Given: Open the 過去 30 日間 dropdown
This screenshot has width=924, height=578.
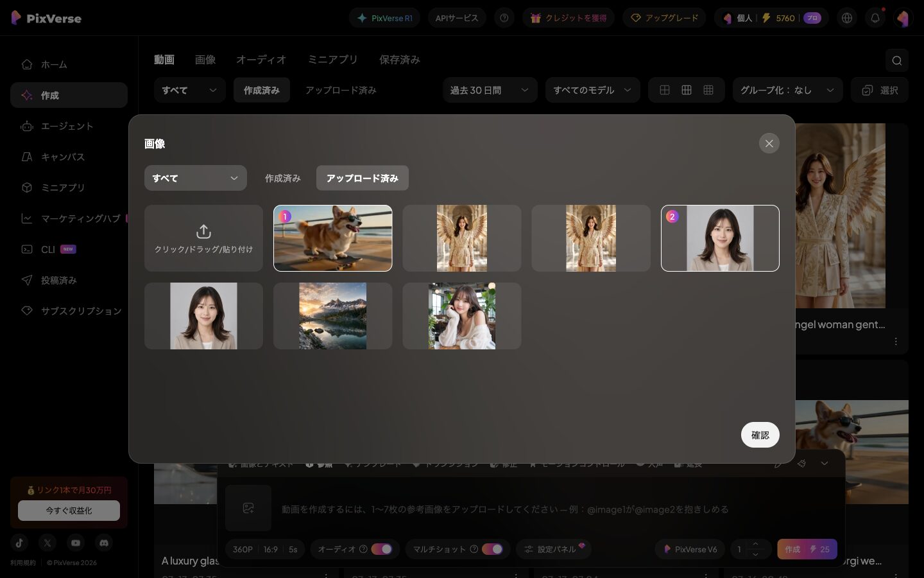Looking at the screenshot, I should point(490,90).
